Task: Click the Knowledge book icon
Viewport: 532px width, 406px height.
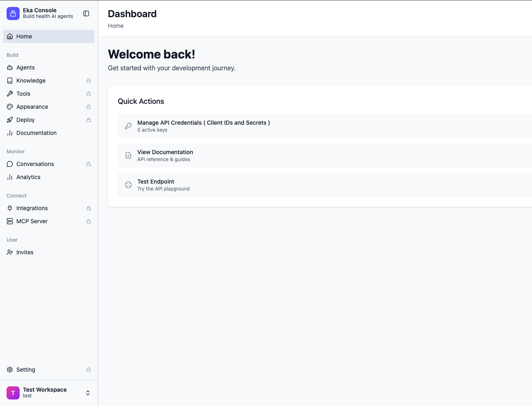Action: coord(10,81)
